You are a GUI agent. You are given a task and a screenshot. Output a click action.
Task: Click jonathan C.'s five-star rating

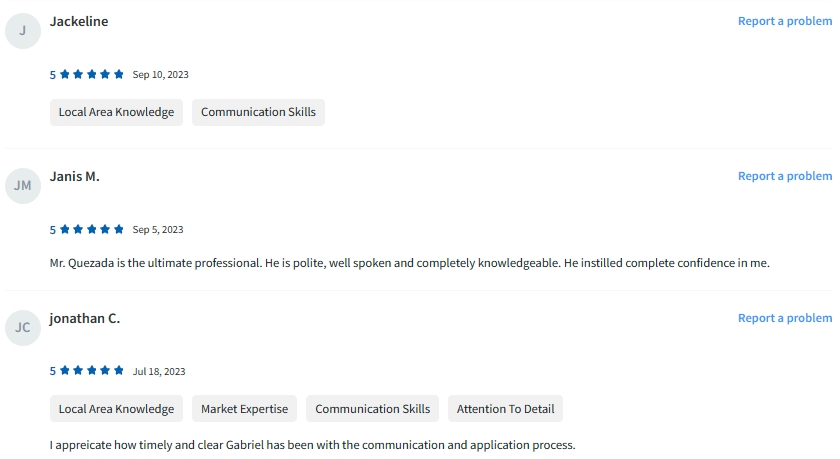(91, 371)
